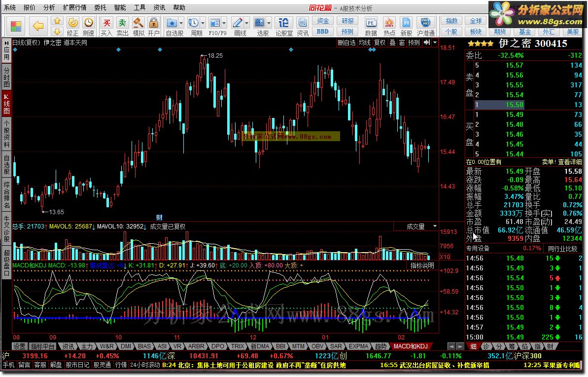Click the up arrow icon in toolbar
588x377 pixels.
pyautogui.click(x=57, y=21)
